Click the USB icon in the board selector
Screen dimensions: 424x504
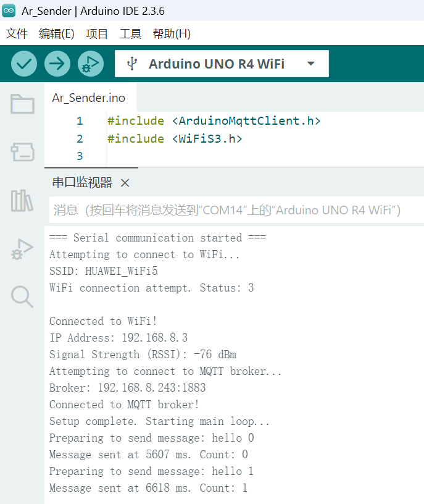click(x=132, y=64)
